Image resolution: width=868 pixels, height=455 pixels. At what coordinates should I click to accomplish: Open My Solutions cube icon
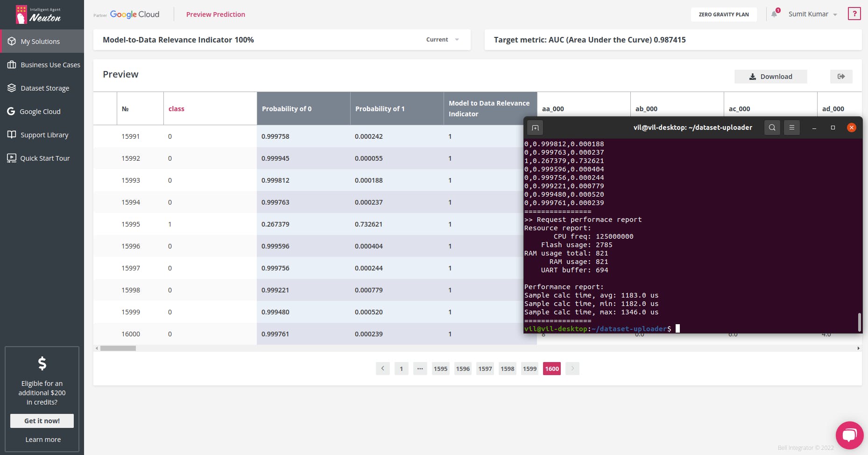12,41
